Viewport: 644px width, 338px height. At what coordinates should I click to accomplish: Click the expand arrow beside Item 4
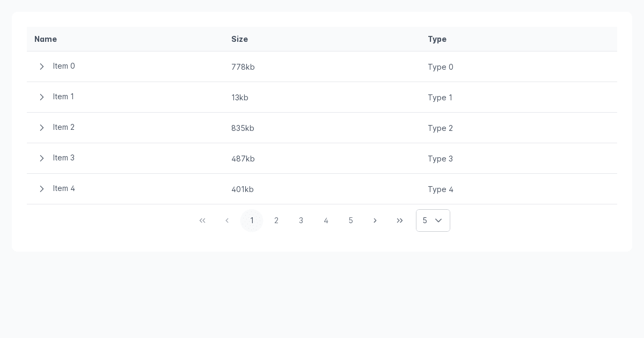click(42, 189)
